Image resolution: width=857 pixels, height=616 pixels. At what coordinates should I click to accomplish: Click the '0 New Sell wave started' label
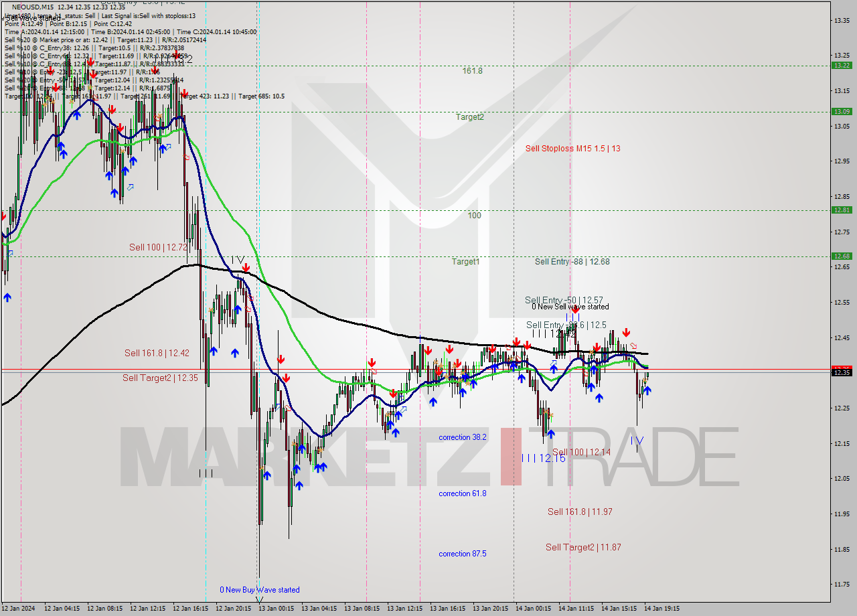click(570, 307)
